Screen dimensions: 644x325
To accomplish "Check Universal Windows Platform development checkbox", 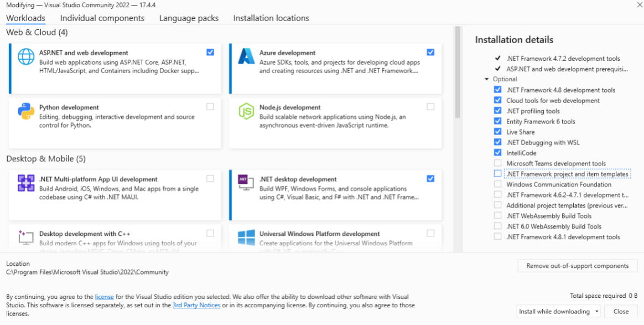I will (430, 233).
